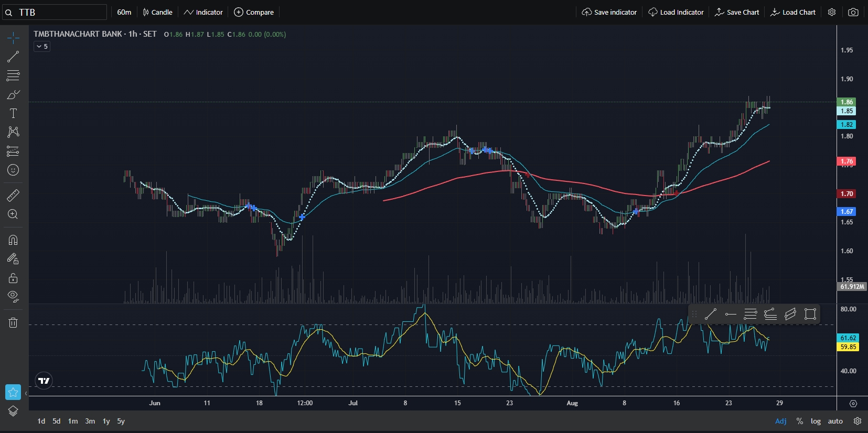Switch to the 5y date range

121,421
